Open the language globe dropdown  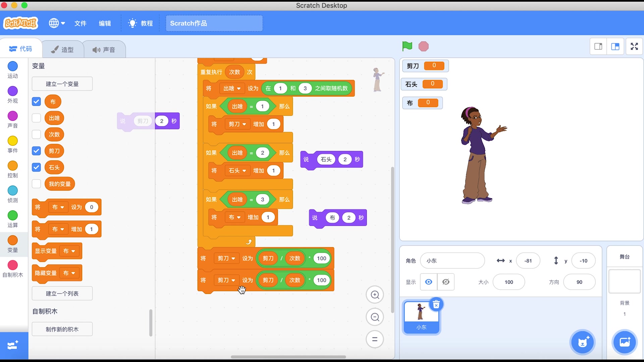point(57,23)
